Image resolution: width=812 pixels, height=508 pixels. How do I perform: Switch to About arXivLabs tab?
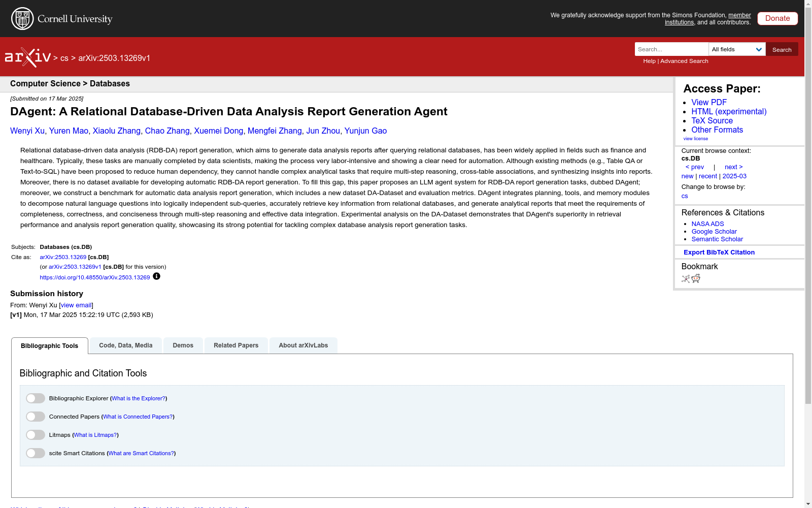(303, 345)
